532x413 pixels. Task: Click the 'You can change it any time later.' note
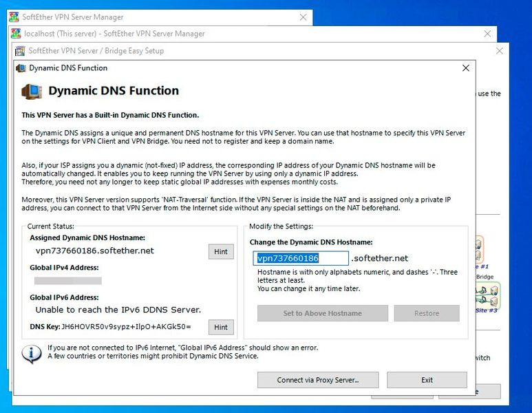[309, 288]
